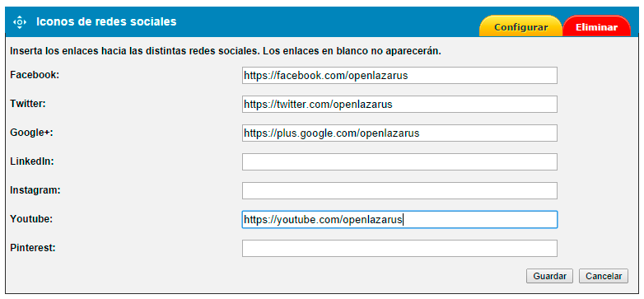Click the empty LinkedIn input box

[x=399, y=161]
